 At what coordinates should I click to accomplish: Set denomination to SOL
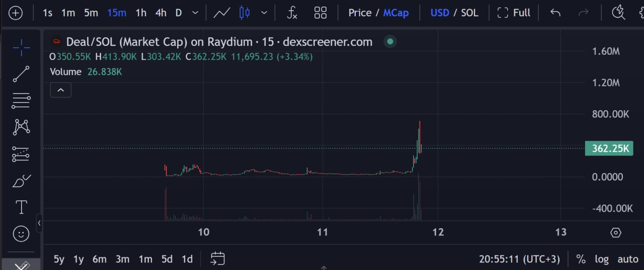pos(469,13)
